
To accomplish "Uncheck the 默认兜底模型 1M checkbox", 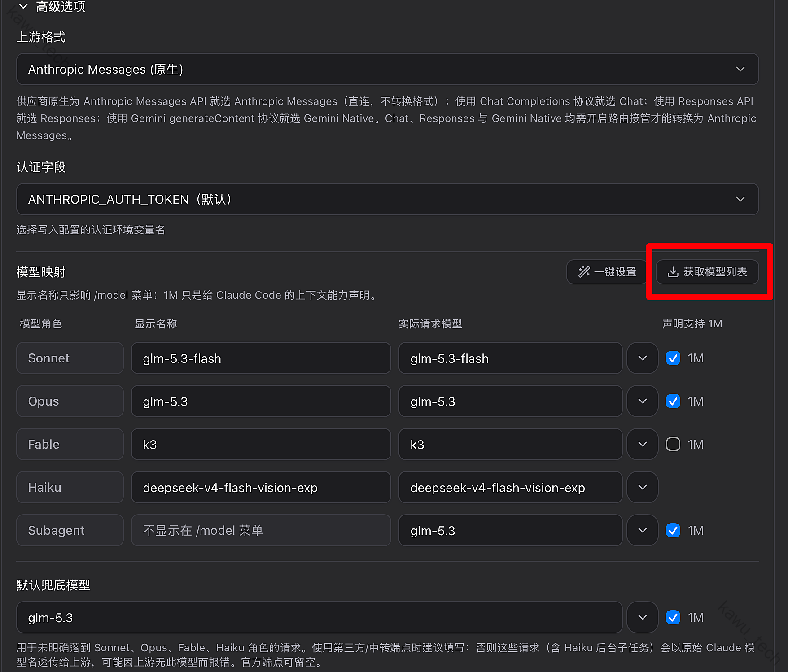I will click(673, 617).
